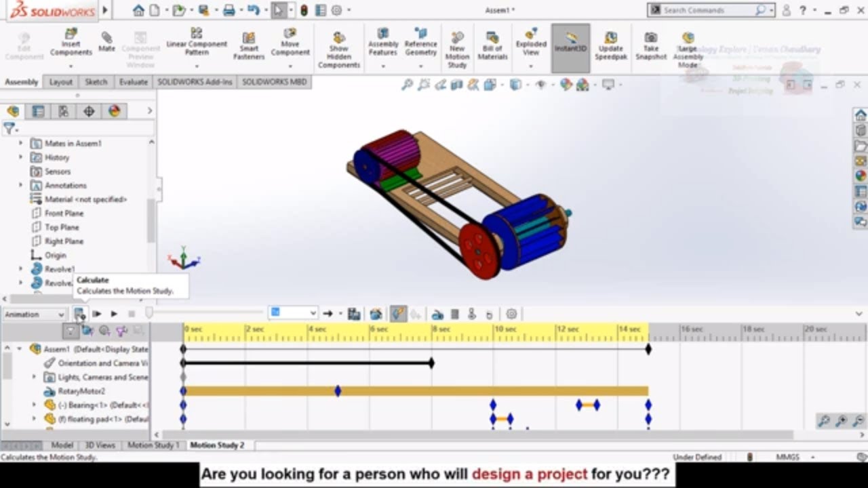This screenshot has width=868, height=488.
Task: Open the DisplayManager tab icon
Action: tap(114, 111)
